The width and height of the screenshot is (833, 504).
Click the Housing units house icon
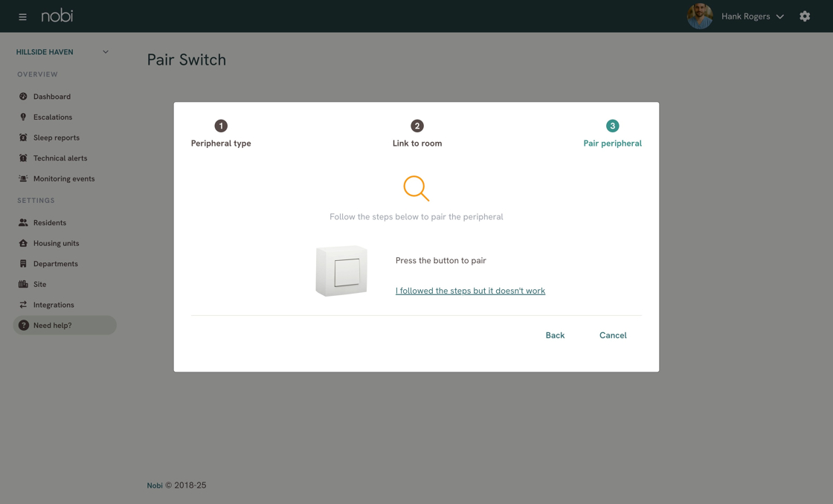point(23,243)
